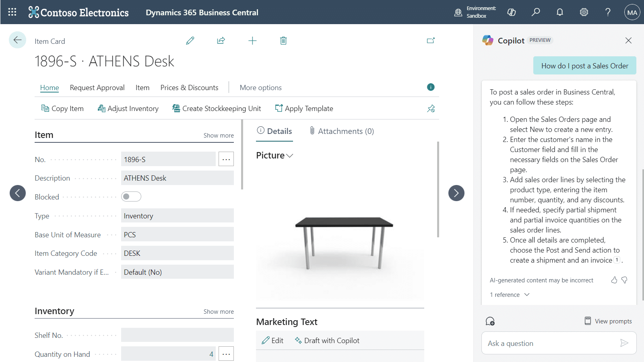
Task: Create a new item with plus icon
Action: pyautogui.click(x=252, y=41)
